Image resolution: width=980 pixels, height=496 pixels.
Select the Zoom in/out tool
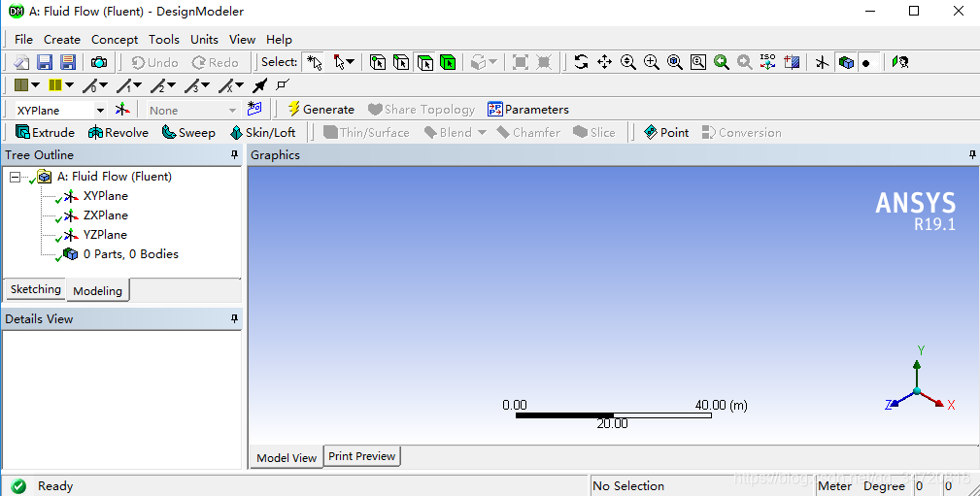pyautogui.click(x=628, y=62)
